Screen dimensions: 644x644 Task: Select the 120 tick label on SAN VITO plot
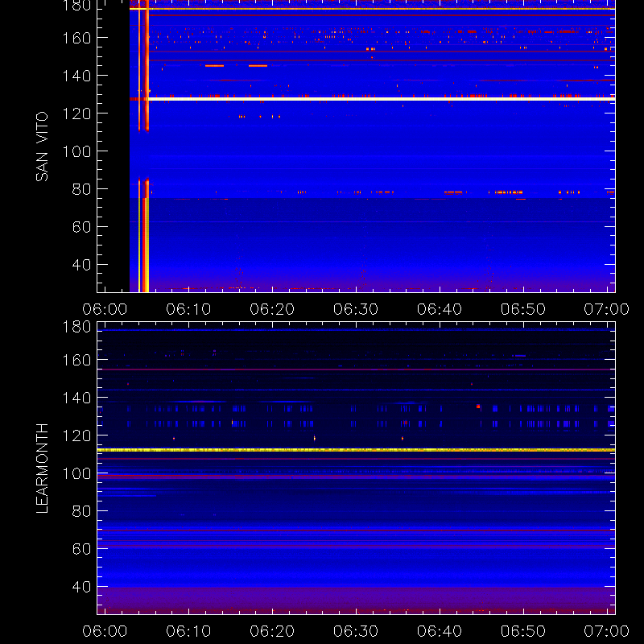(76, 114)
